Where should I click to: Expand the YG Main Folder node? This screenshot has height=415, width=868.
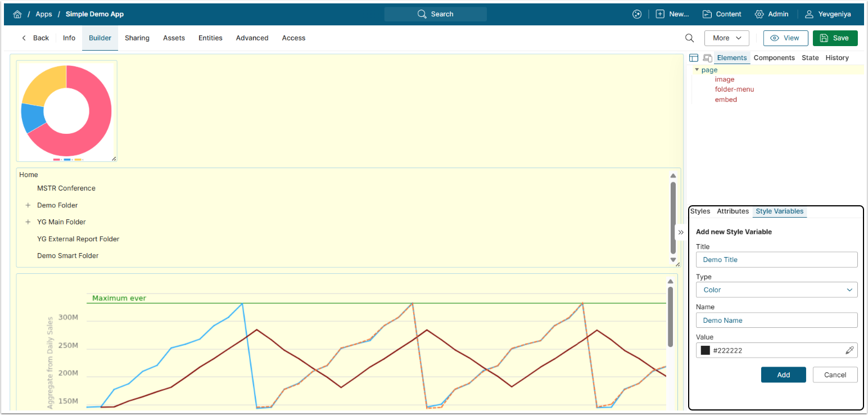pyautogui.click(x=28, y=222)
